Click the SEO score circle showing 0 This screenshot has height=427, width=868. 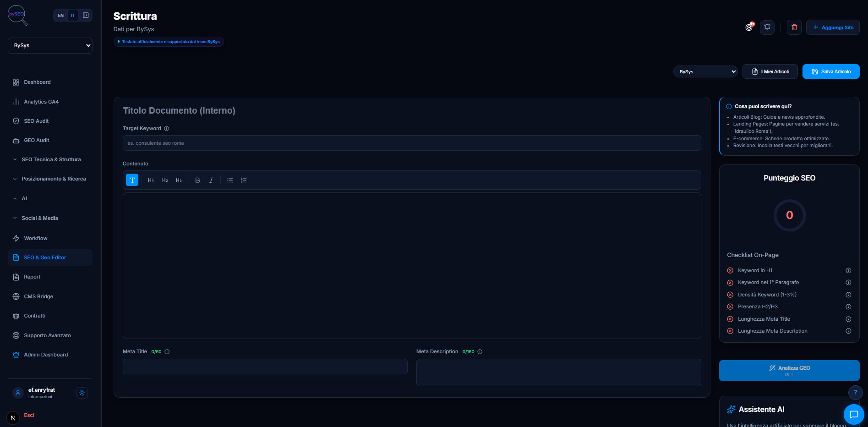pos(789,215)
